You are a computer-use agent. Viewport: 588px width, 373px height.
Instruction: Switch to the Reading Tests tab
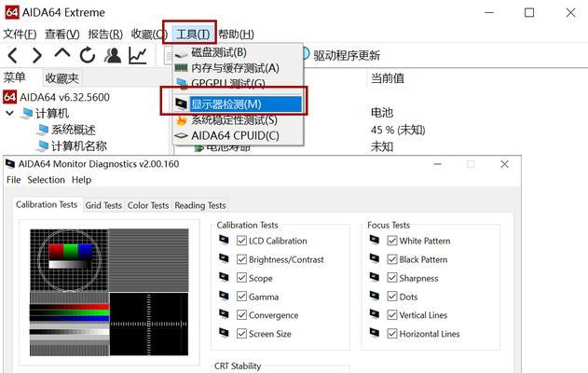[200, 205]
